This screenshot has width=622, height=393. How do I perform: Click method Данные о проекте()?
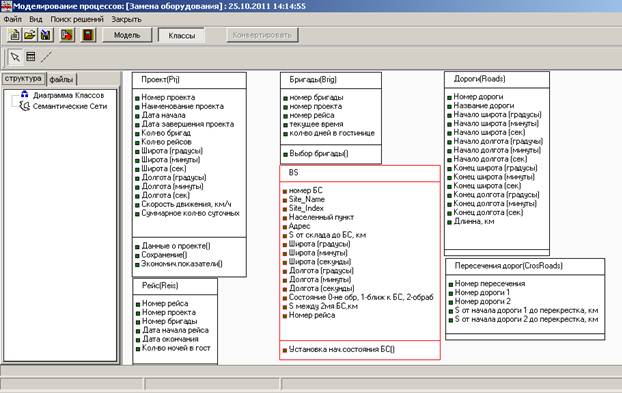coord(176,246)
